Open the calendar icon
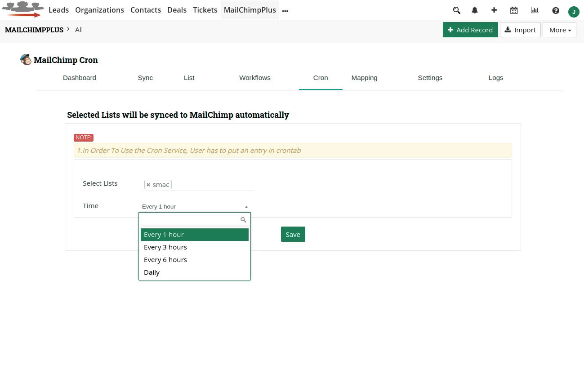This screenshot has height=392, width=584. (514, 10)
